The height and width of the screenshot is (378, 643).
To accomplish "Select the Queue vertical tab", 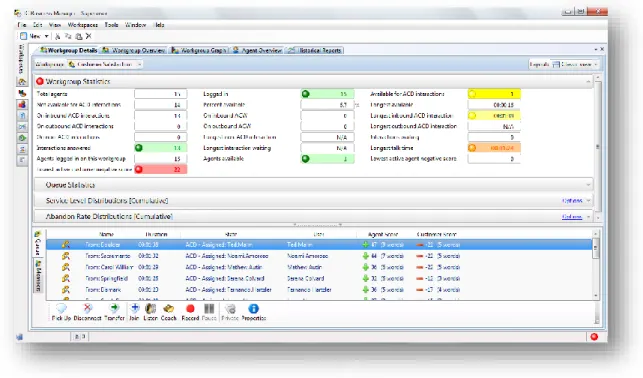I will click(x=38, y=243).
